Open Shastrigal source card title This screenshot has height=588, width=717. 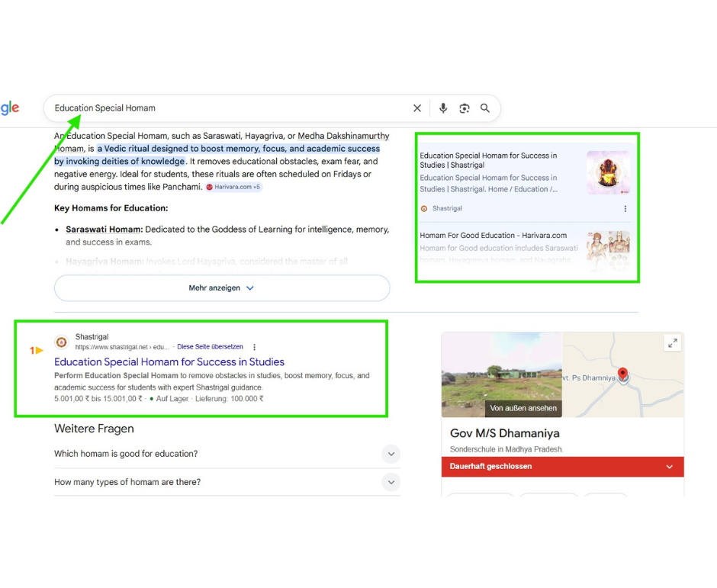(488, 160)
